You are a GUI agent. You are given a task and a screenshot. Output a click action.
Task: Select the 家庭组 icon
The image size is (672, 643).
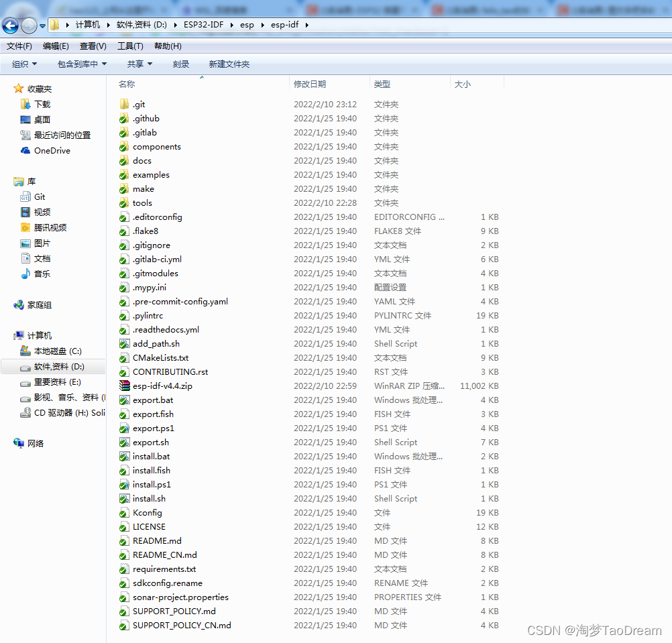tap(18, 305)
